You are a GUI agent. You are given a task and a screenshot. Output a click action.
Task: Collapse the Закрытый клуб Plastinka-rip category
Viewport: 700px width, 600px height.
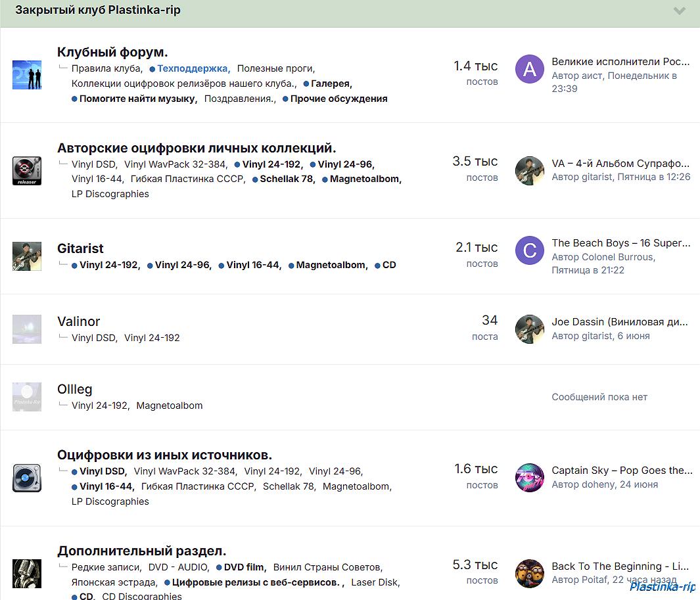pyautogui.click(x=680, y=11)
